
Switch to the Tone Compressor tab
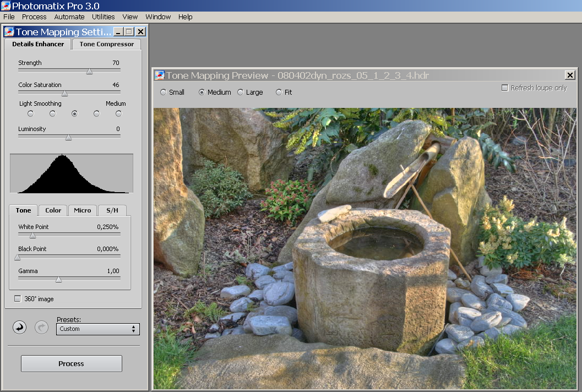click(106, 44)
